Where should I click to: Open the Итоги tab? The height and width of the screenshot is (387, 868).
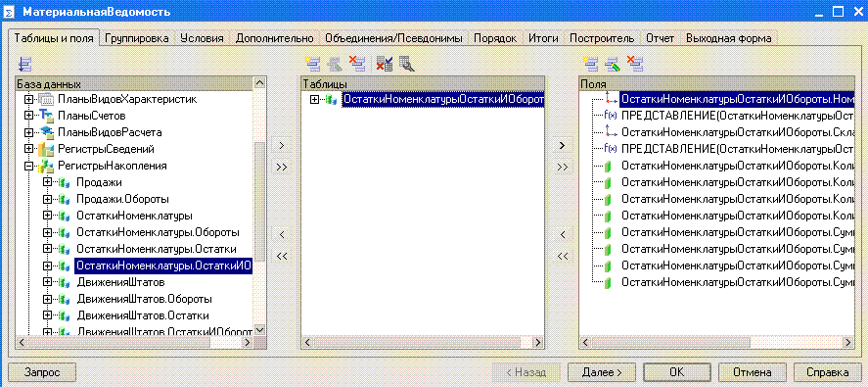click(543, 38)
